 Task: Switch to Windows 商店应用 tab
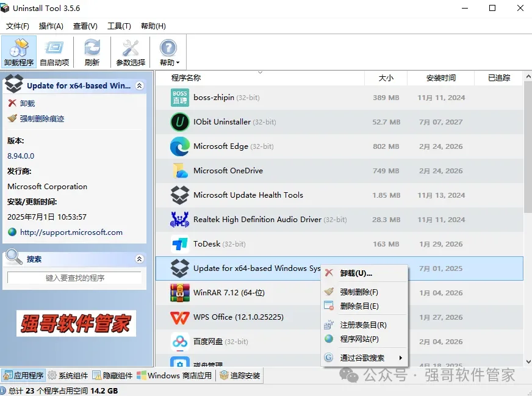click(174, 375)
